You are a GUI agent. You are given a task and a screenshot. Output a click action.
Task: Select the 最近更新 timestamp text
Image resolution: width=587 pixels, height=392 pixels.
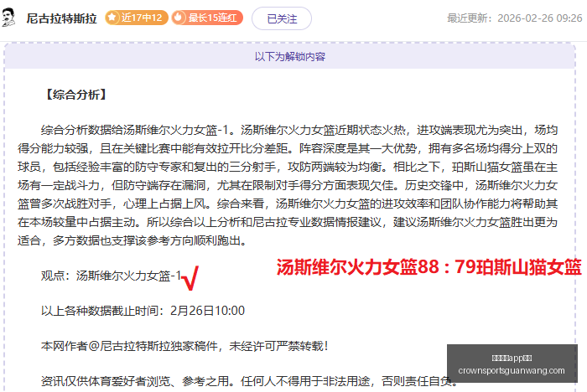click(x=515, y=18)
